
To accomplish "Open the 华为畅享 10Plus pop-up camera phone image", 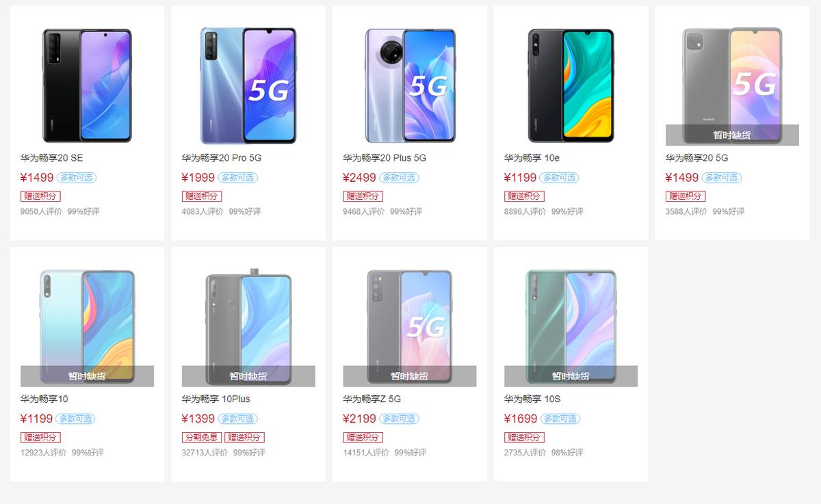I will 248,327.
